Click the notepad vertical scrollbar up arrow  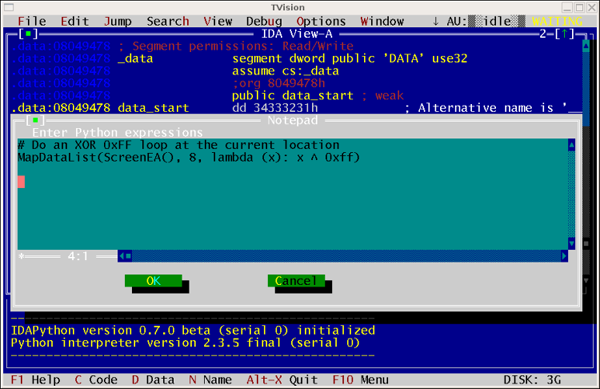coord(571,145)
